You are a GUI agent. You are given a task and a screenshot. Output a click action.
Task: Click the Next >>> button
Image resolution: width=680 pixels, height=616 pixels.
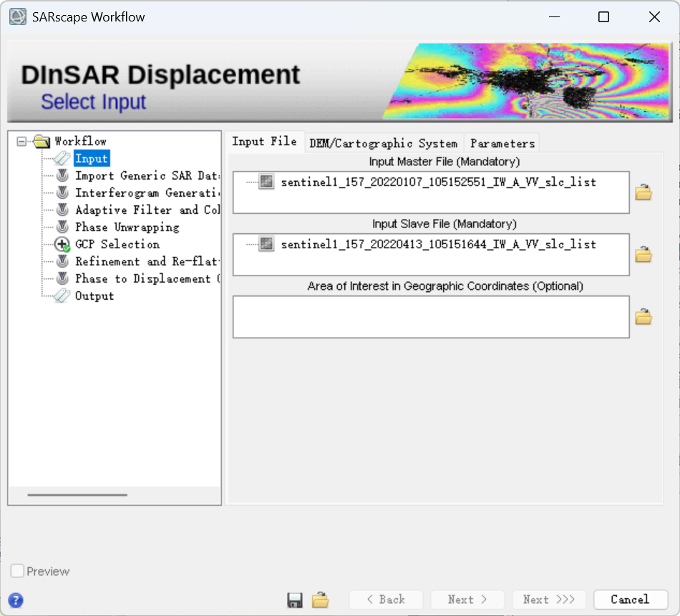549,600
